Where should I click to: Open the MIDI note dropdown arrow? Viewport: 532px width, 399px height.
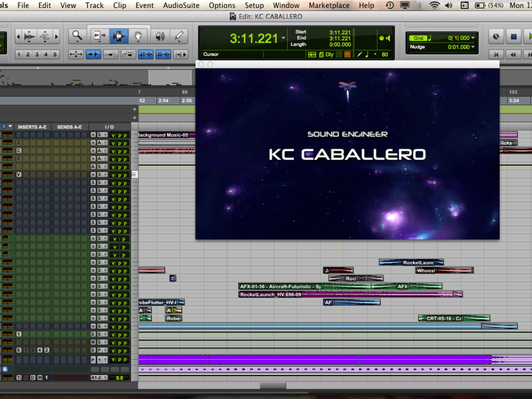coord(375,54)
